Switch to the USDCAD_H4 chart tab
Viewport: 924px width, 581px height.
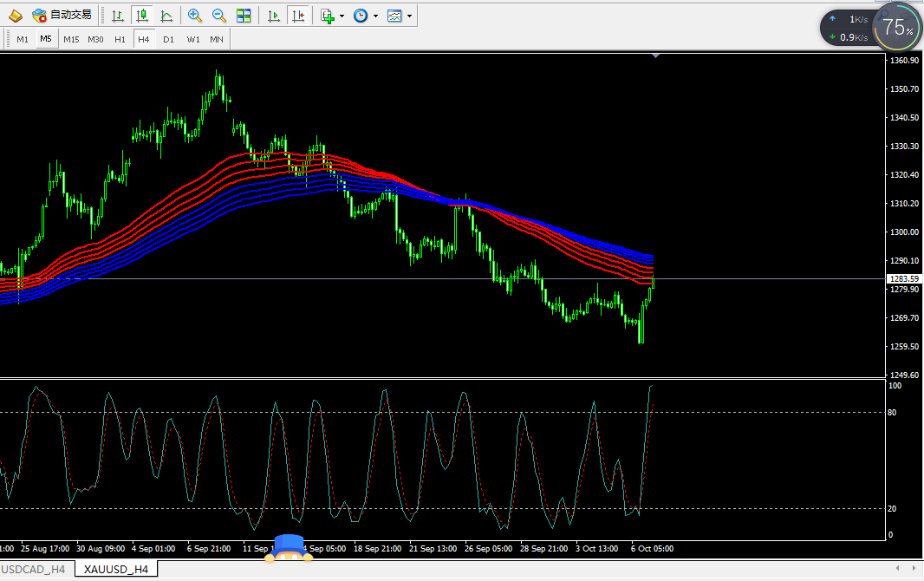point(33,569)
